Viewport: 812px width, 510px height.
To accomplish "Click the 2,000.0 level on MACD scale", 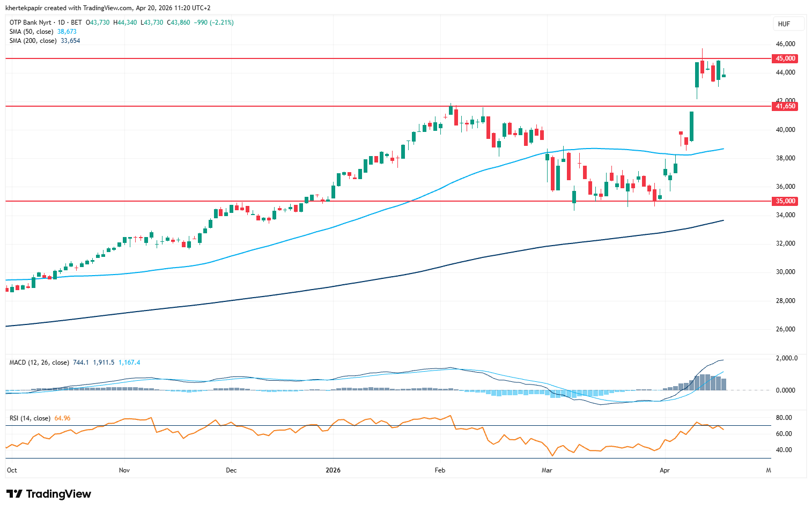I will [786, 358].
